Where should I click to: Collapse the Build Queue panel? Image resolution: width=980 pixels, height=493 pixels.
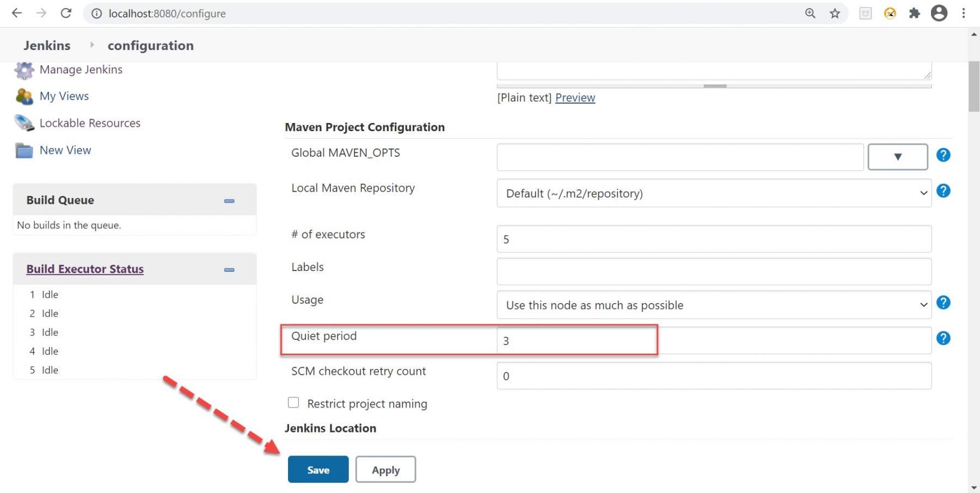click(x=229, y=201)
